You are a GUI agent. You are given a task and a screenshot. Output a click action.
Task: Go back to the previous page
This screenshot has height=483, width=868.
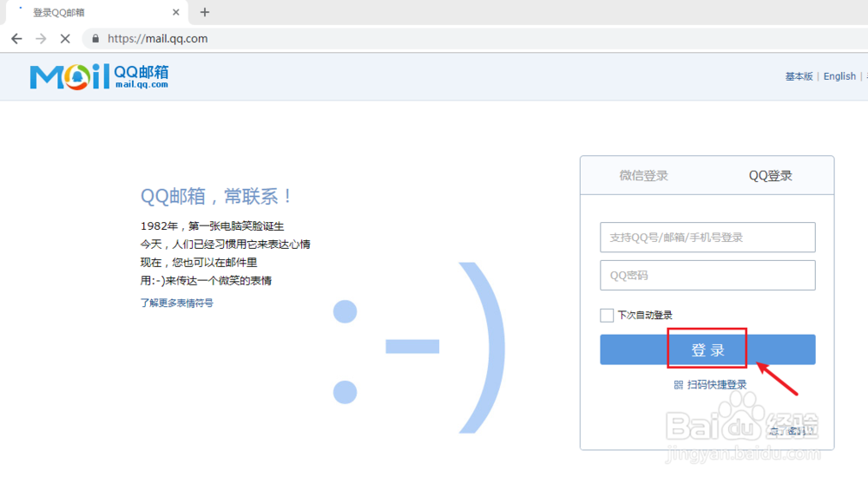[16, 39]
